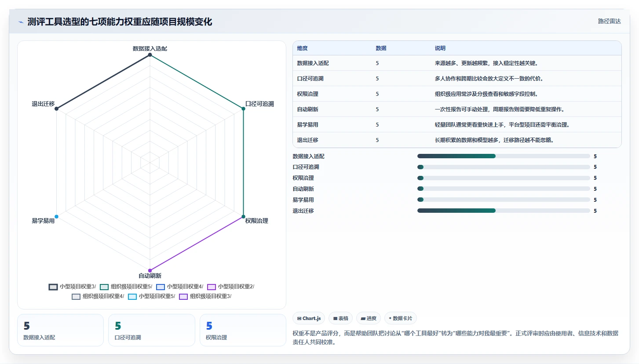The height and width of the screenshot is (364, 639).
Task: Click the 易学易用 axis label on radar
Action: (43, 221)
